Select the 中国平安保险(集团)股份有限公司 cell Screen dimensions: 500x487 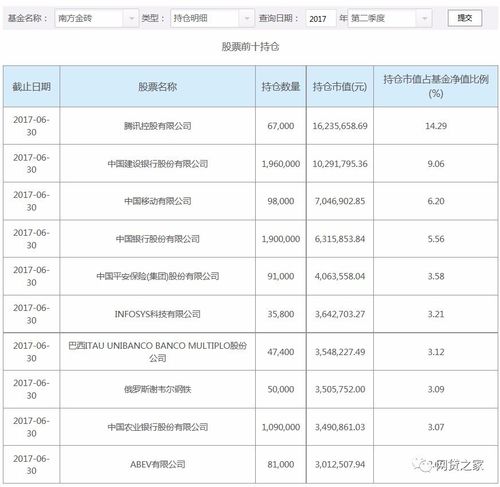158,276
